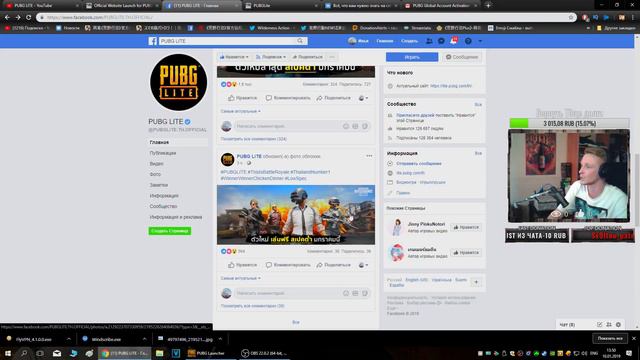Open the help question-mark icon in the header
The width and height of the screenshot is (640, 360).
pyautogui.click(x=468, y=41)
